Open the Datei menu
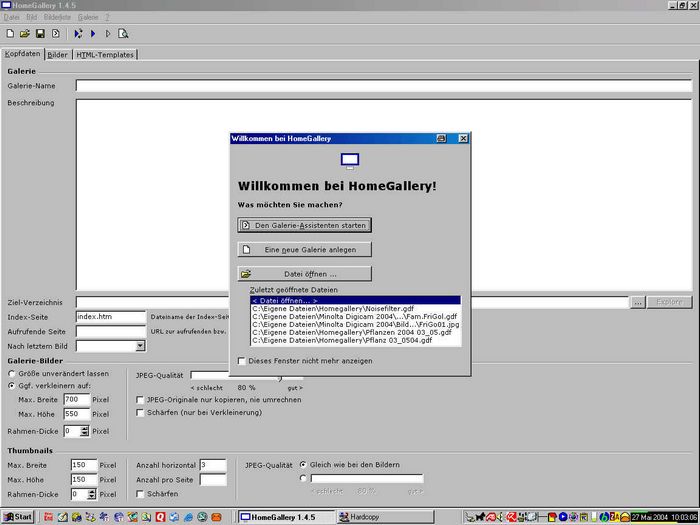Screen dimensions: 700x525 (12, 17)
